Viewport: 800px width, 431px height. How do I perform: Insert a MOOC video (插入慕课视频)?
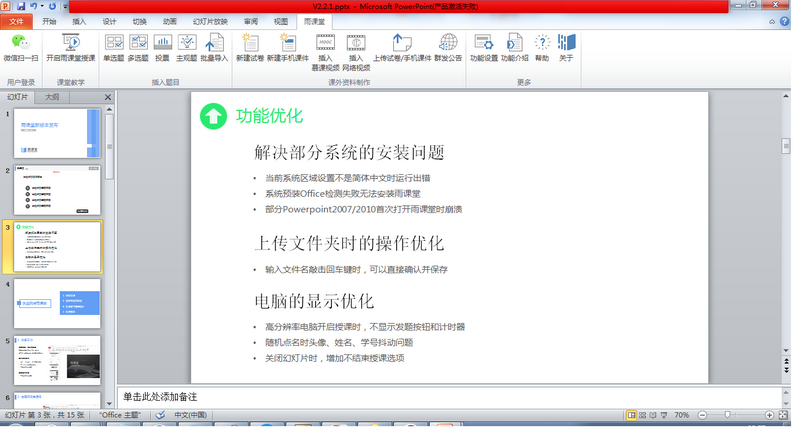coord(325,52)
